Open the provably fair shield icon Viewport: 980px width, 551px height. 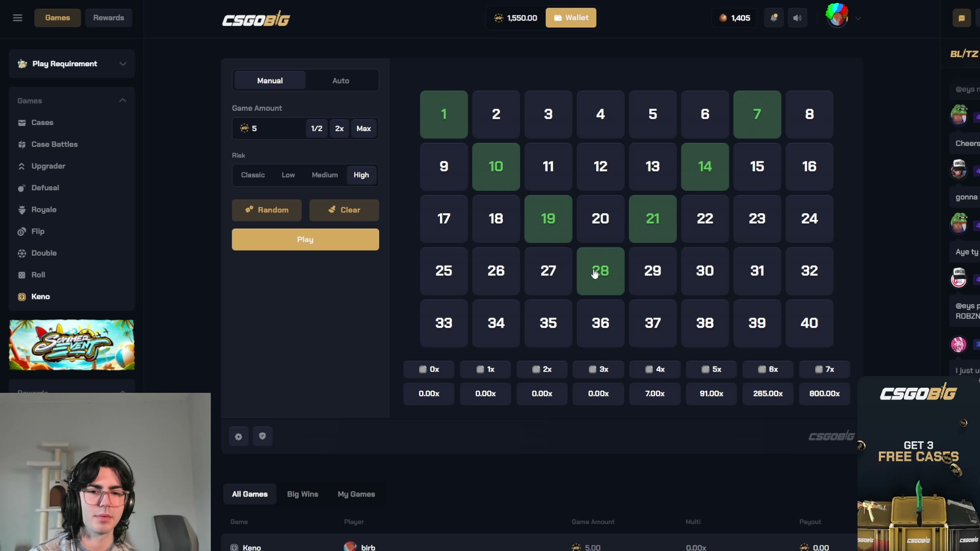262,437
